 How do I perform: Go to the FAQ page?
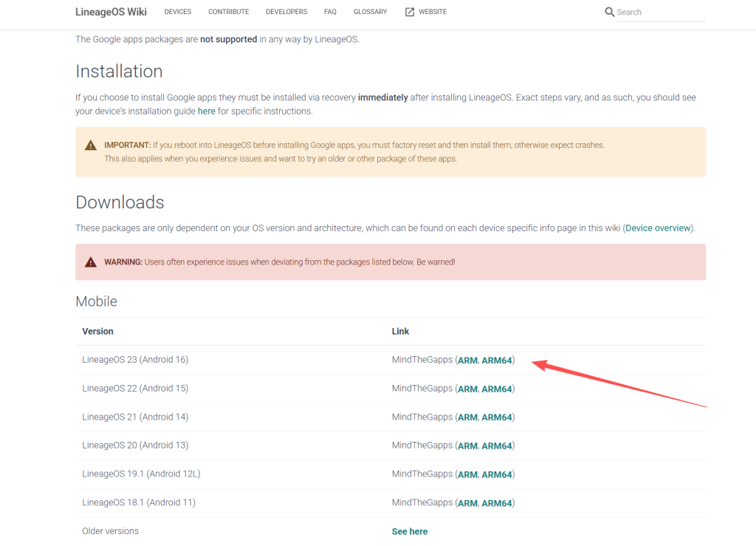pyautogui.click(x=330, y=12)
